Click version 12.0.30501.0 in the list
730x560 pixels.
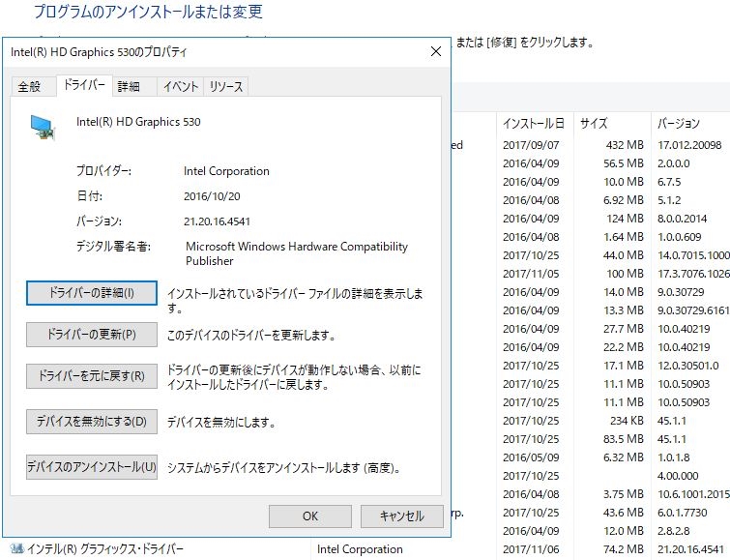(x=688, y=366)
